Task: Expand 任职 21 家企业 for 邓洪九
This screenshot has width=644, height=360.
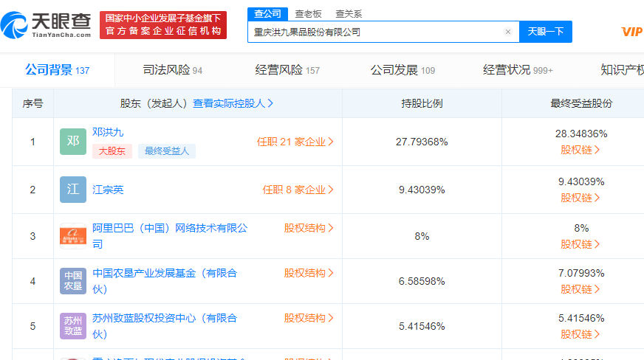Action: (x=295, y=142)
